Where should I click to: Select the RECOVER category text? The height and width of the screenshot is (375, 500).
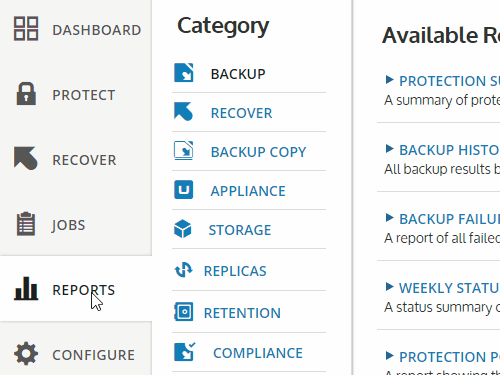(x=242, y=113)
